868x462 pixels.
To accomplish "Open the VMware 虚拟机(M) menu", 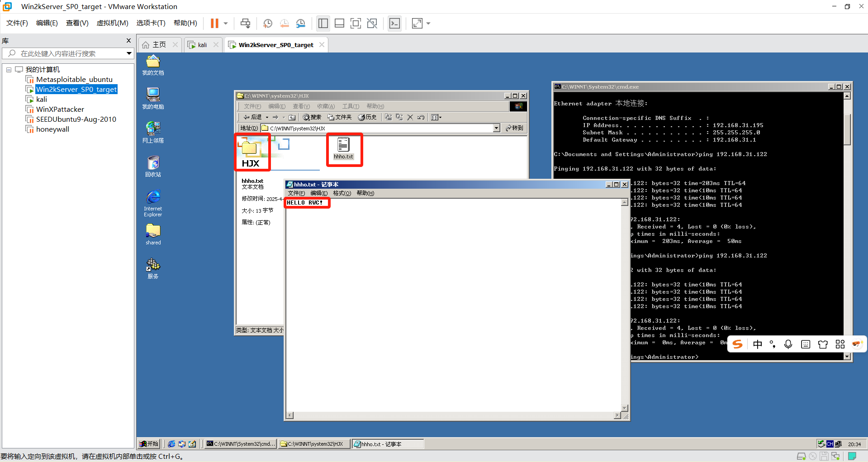I will pos(112,23).
